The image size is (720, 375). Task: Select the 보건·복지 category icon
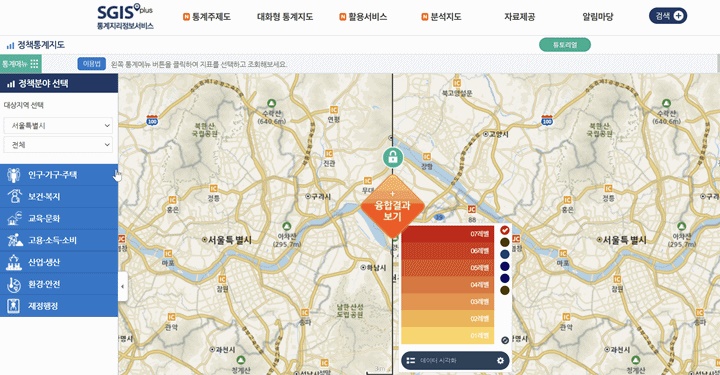click(x=14, y=196)
